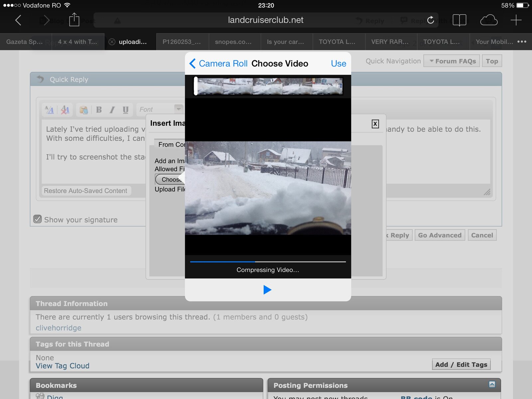Image resolution: width=532 pixels, height=399 pixels.
Task: Open the Forum FAQs dropdown
Action: point(452,61)
